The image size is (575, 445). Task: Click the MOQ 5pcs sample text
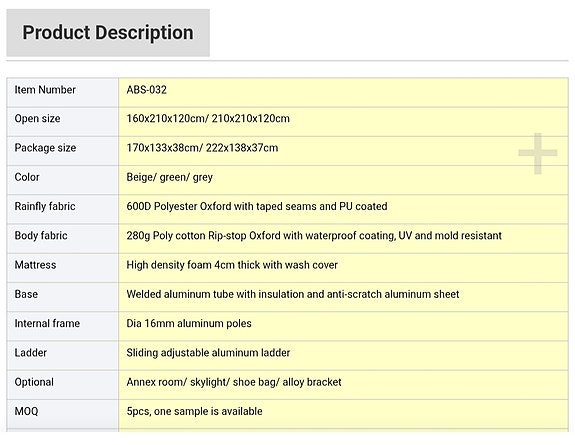click(194, 412)
